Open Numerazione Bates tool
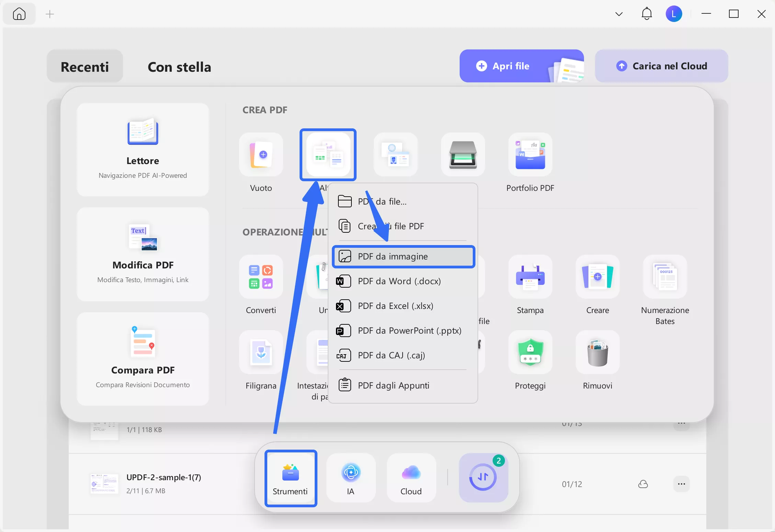Image resolution: width=775 pixels, height=532 pixels. tap(664, 277)
